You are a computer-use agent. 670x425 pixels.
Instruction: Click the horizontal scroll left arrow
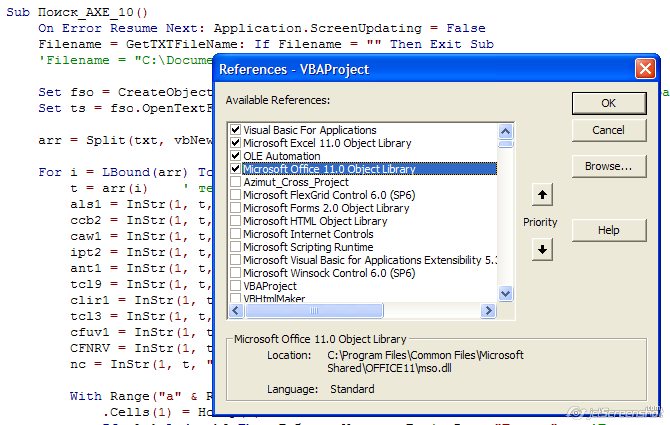click(x=236, y=311)
